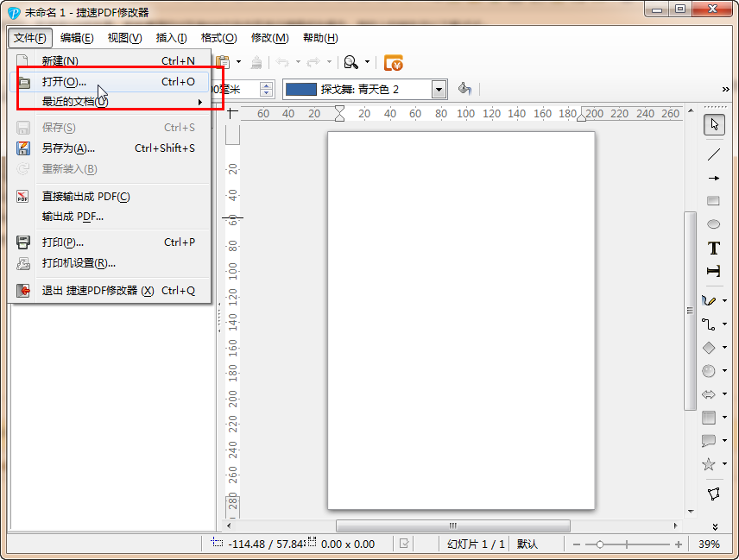Choose 退出 捷速PDF修改器 menu entry
Screen dimensions: 739x560
click(110, 291)
